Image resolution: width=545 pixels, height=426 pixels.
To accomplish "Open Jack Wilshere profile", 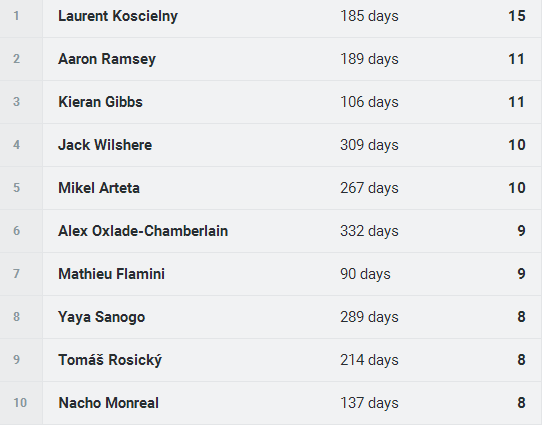I will (105, 145).
